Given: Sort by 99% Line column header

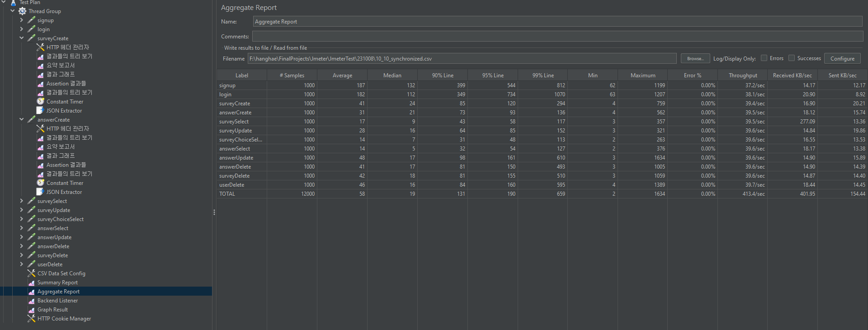Looking at the screenshot, I should tap(543, 75).
